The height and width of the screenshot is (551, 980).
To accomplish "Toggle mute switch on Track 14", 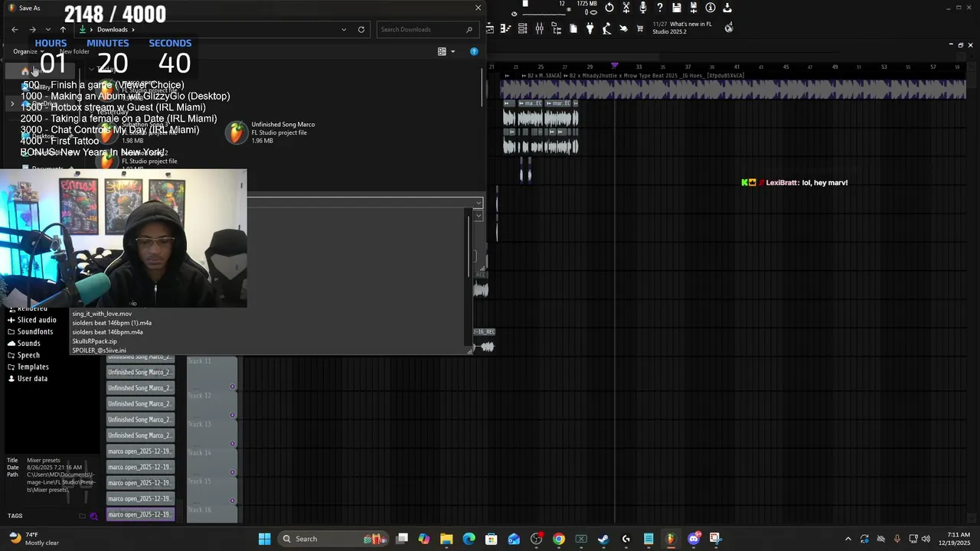I will pos(233,472).
